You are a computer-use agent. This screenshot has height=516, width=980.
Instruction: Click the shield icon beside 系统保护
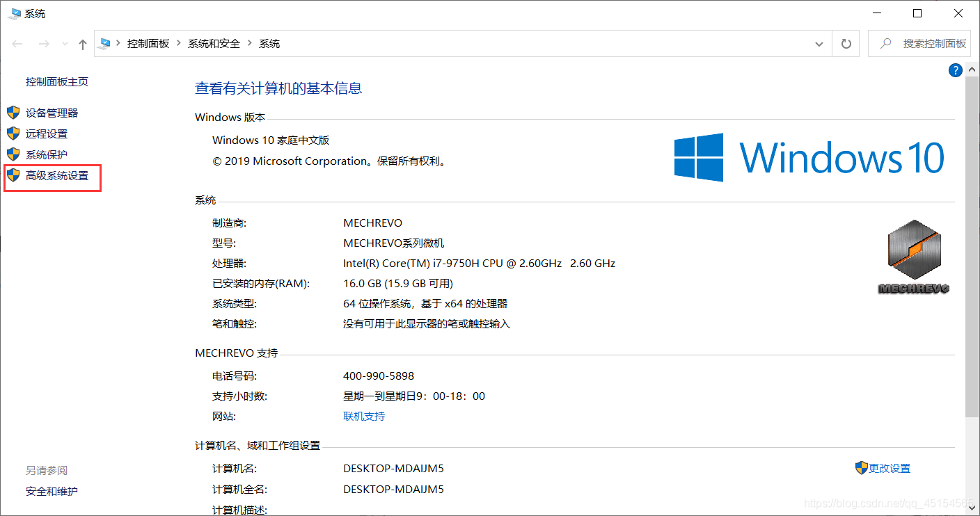pos(13,154)
